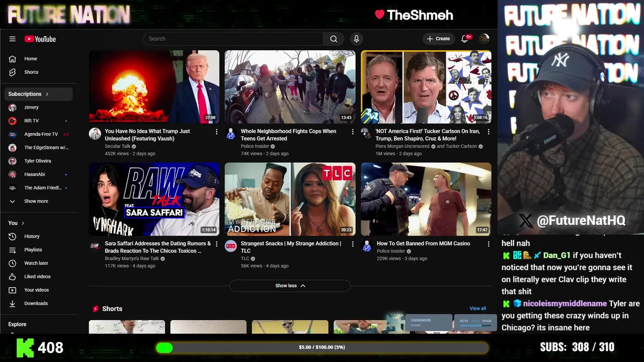The width and height of the screenshot is (644, 362).
Task: Open the notifications bell
Action: (x=465, y=39)
